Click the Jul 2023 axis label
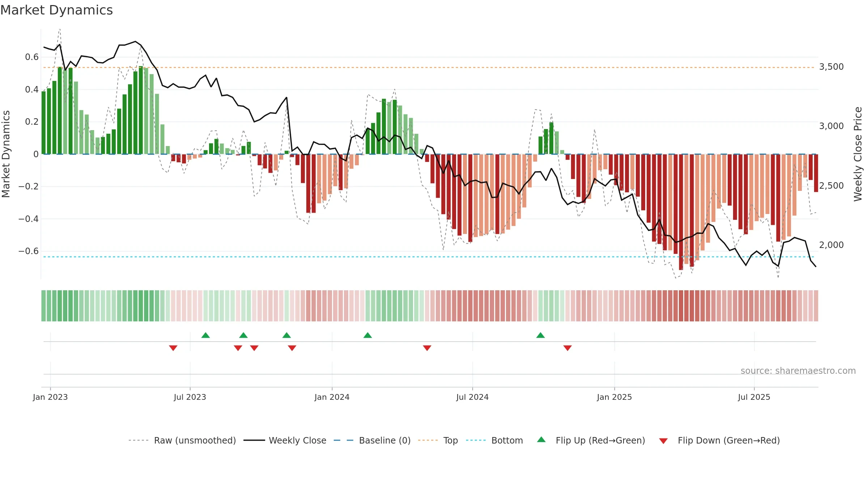The image size is (868, 488). click(x=190, y=397)
